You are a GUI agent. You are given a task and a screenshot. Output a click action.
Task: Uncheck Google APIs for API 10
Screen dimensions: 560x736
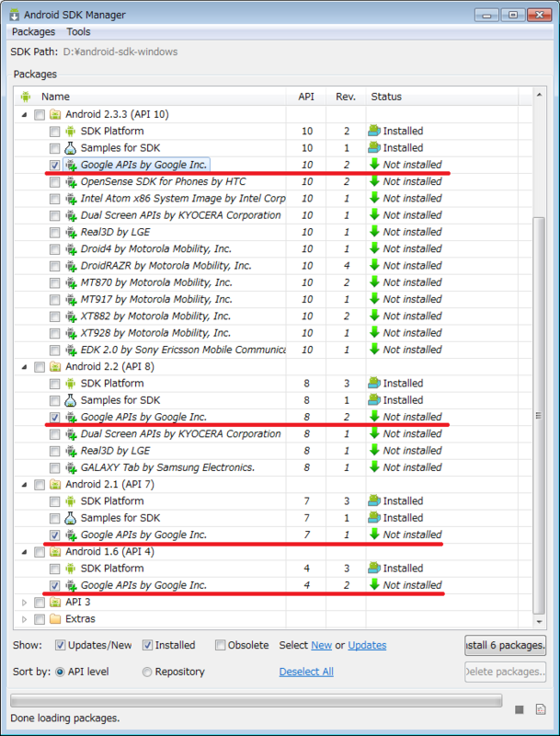tap(55, 166)
